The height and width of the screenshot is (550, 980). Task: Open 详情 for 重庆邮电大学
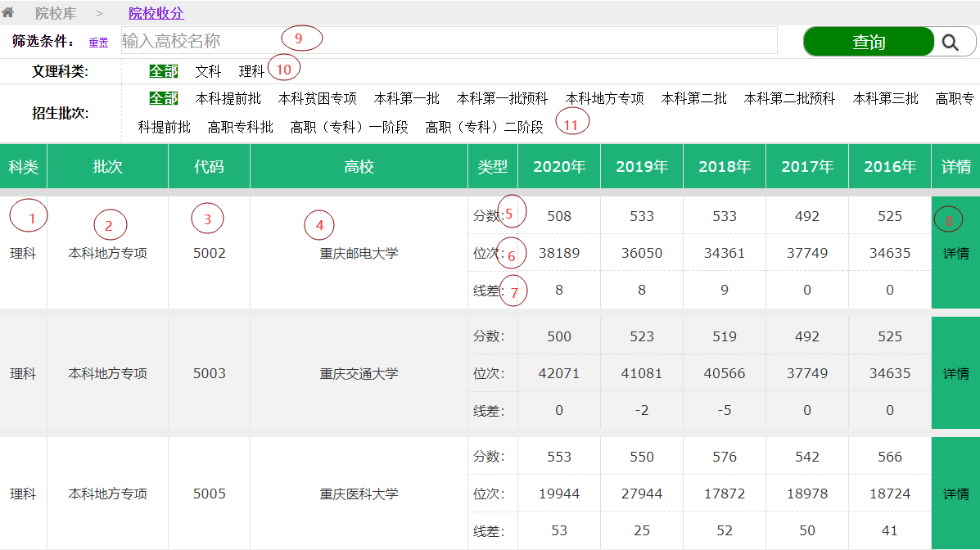coord(955,253)
